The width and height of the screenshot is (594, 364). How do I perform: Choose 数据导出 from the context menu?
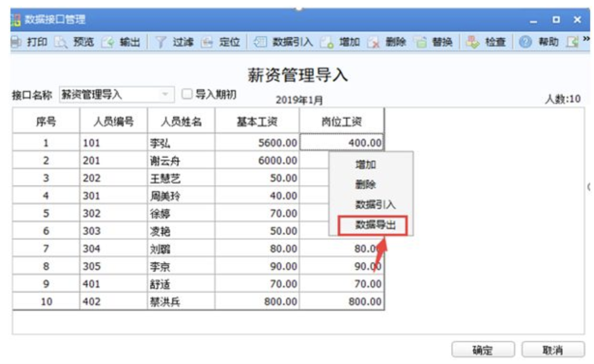[x=373, y=225]
